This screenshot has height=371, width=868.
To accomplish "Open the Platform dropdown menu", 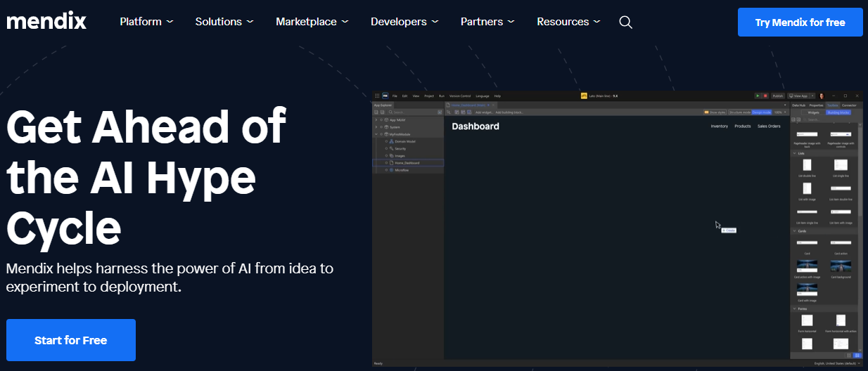I will (x=146, y=22).
